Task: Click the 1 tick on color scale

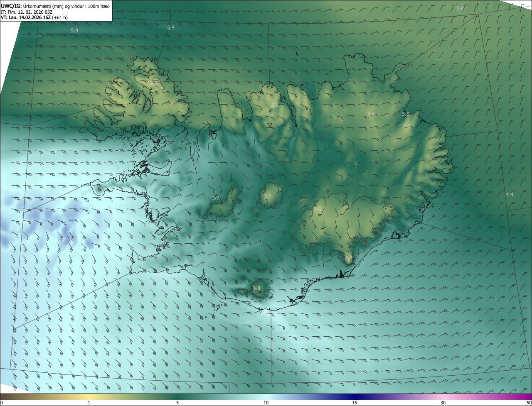Action: tap(89, 403)
